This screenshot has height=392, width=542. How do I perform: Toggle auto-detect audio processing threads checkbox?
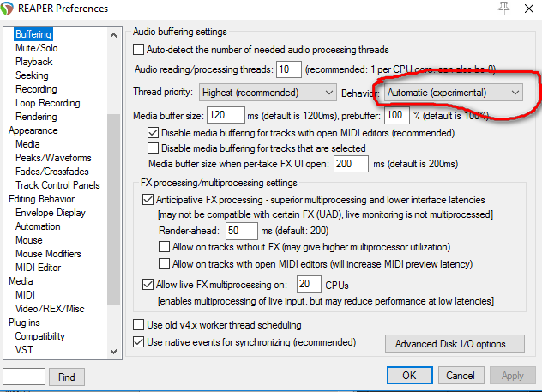pos(139,50)
